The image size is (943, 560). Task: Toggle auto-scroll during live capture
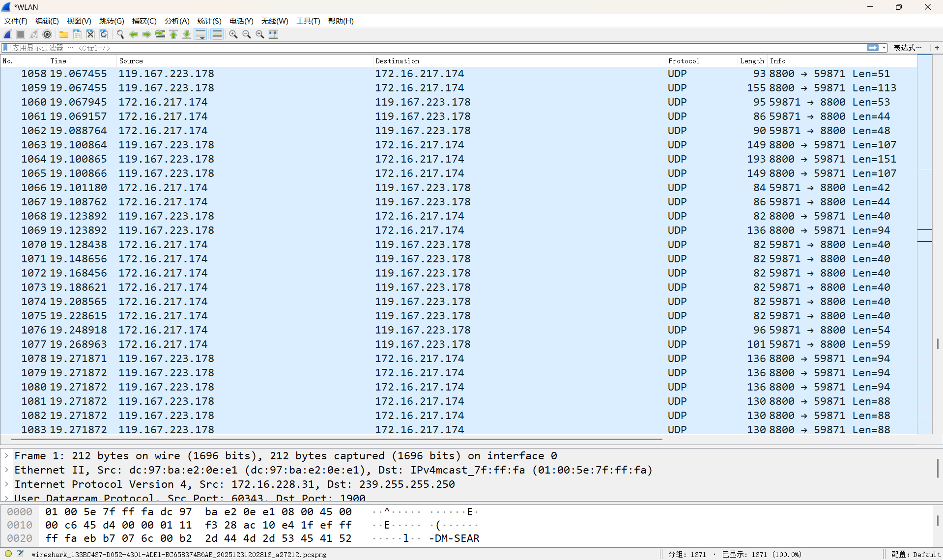pos(200,34)
